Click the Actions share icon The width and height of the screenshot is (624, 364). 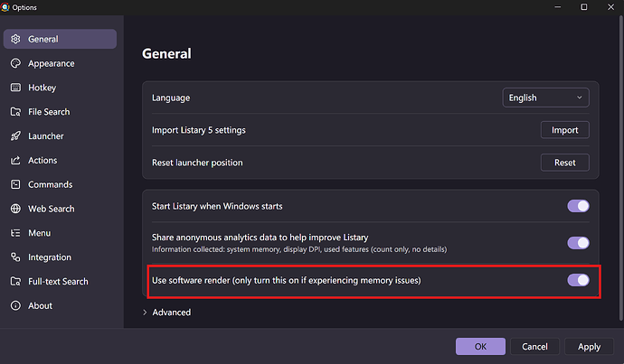15,160
